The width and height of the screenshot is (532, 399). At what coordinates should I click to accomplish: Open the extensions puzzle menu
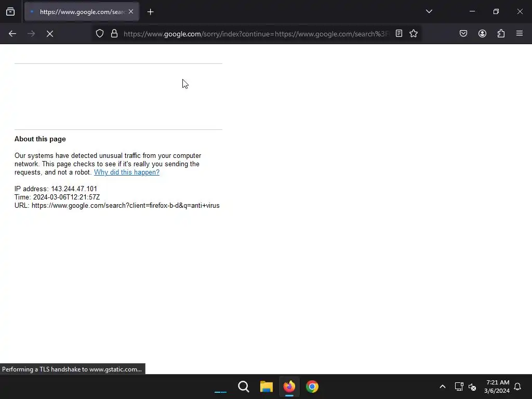click(501, 34)
